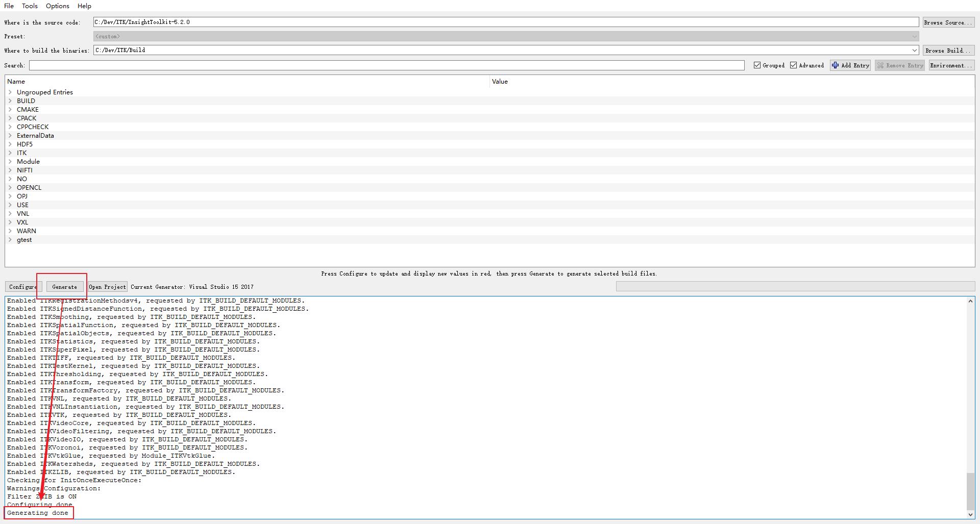980x524 pixels.
Task: Expand the VXL group
Action: click(10, 222)
